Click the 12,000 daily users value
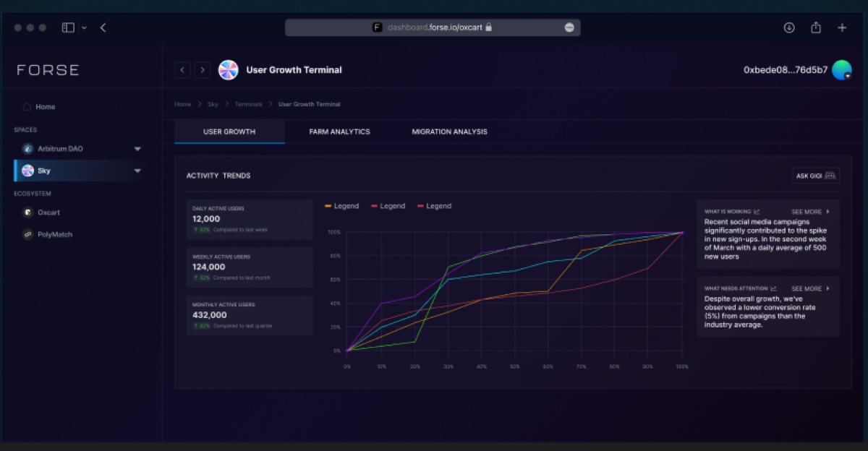Screen dimensions: 868x451 coord(206,219)
